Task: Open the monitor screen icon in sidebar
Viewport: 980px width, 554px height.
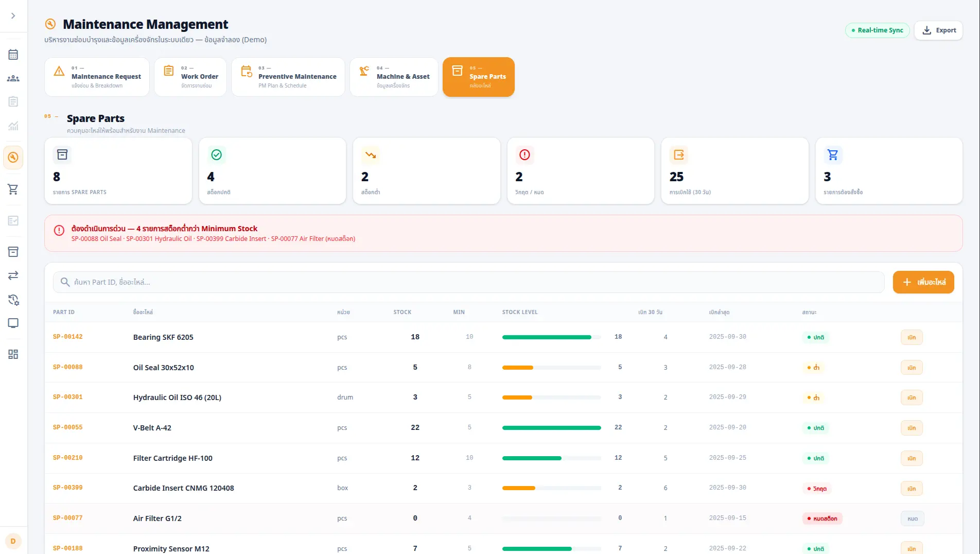Action: [x=13, y=323]
